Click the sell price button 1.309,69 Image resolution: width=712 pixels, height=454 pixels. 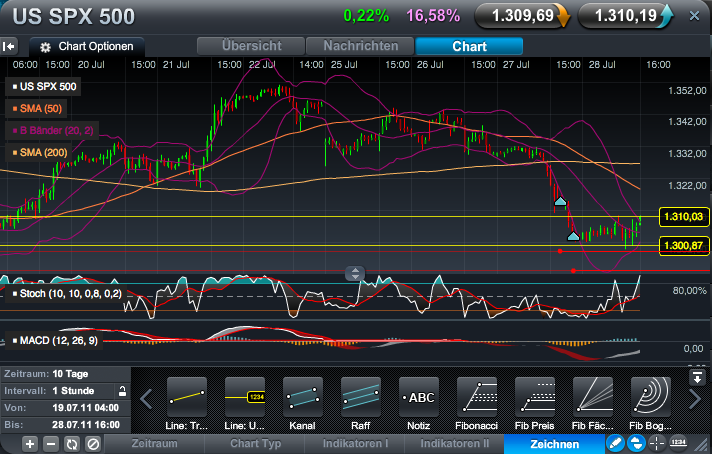point(523,16)
